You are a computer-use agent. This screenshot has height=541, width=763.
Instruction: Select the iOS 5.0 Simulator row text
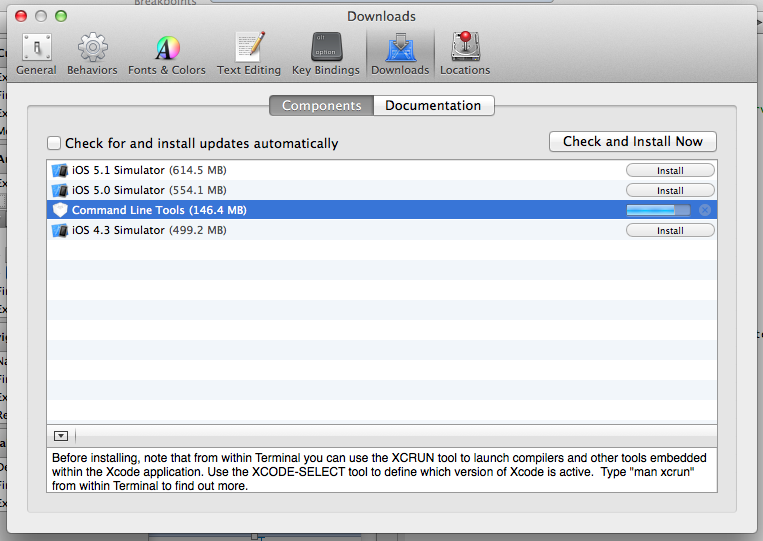149,190
